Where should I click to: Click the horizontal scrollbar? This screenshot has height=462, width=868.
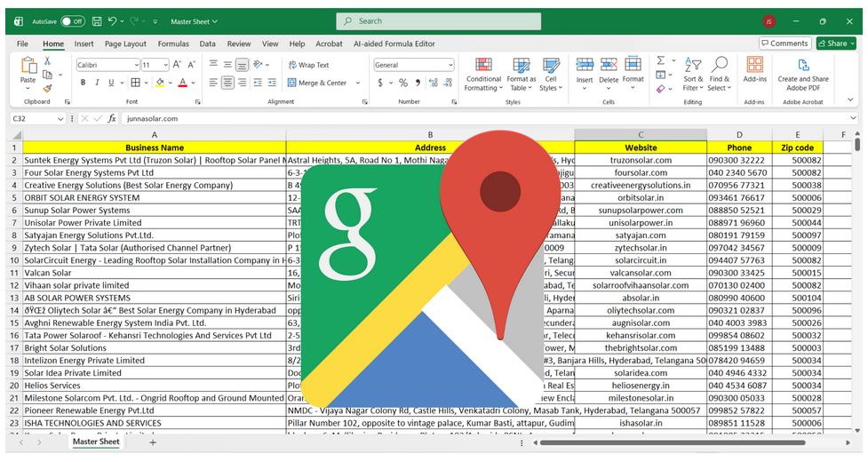coord(673,442)
